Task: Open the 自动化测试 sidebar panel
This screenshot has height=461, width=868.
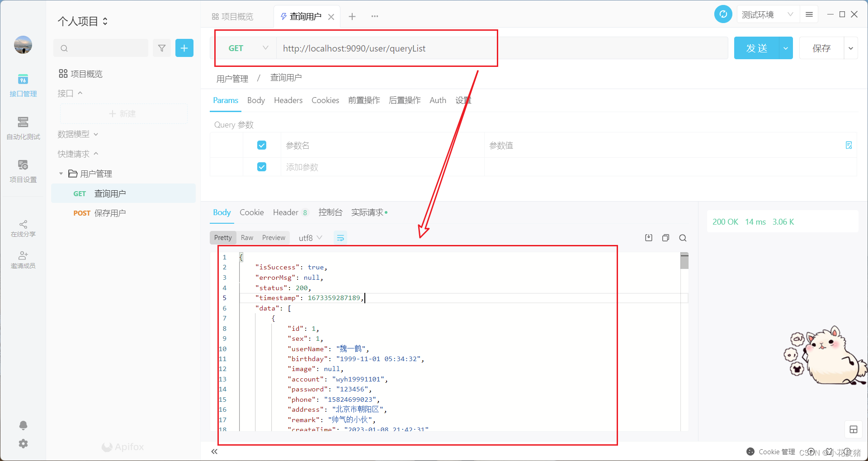Action: coord(23,129)
